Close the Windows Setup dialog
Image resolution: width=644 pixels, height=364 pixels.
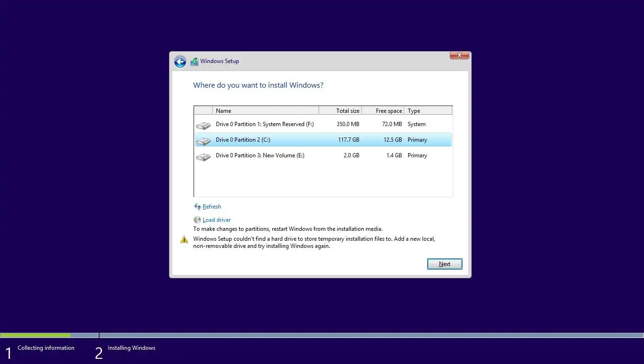point(459,55)
